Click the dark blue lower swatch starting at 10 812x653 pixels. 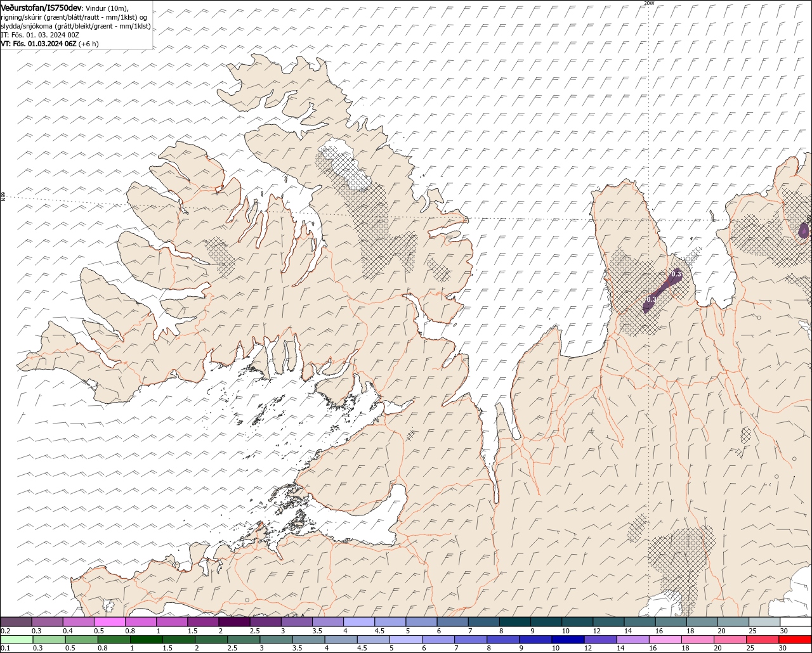click(568, 640)
